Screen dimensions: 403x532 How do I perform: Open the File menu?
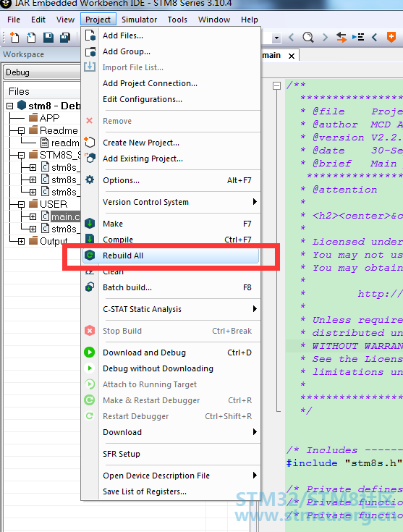click(x=14, y=20)
